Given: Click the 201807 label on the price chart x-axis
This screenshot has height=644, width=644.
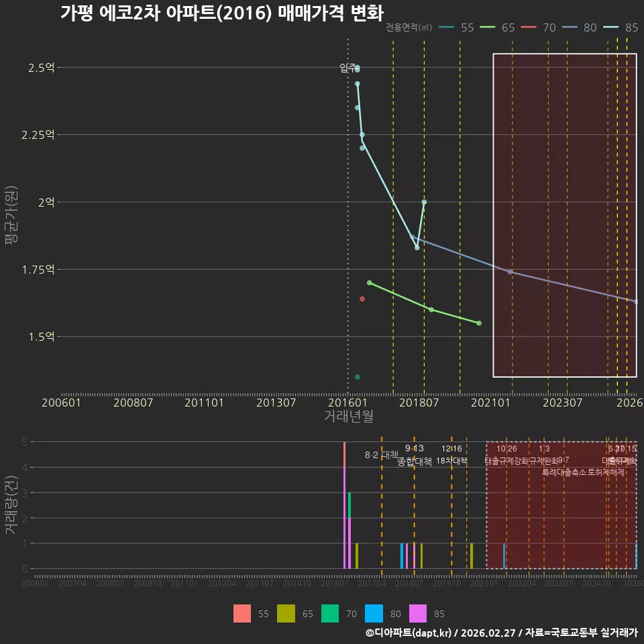Looking at the screenshot, I should 419,402.
